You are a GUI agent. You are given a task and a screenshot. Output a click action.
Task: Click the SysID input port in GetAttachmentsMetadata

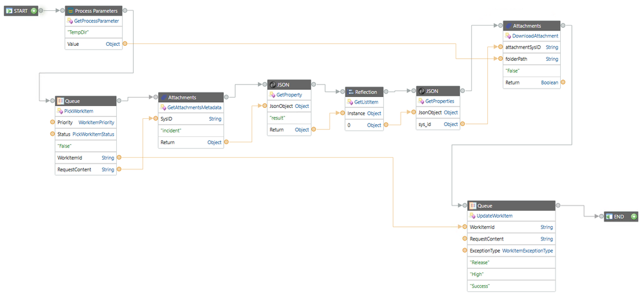coord(156,119)
